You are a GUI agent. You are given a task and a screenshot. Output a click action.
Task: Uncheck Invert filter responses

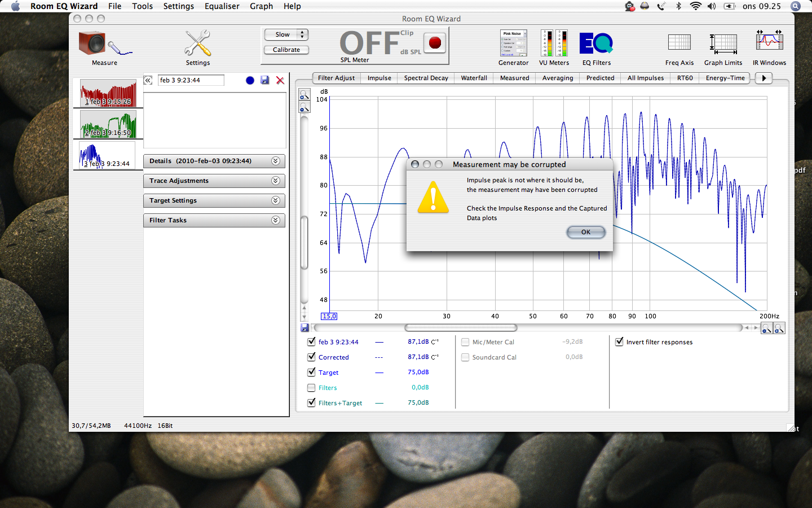point(619,341)
